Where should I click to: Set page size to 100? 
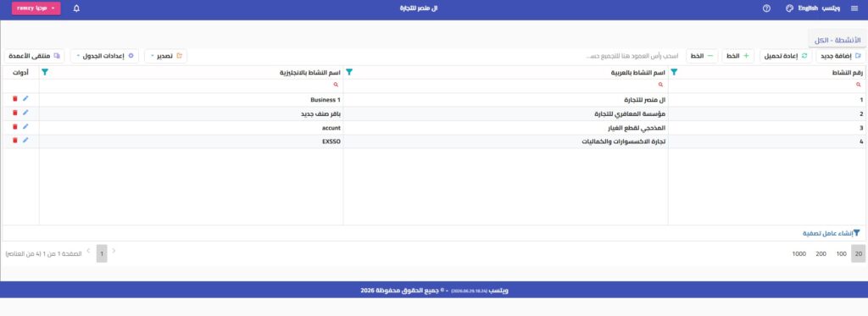[842, 253]
